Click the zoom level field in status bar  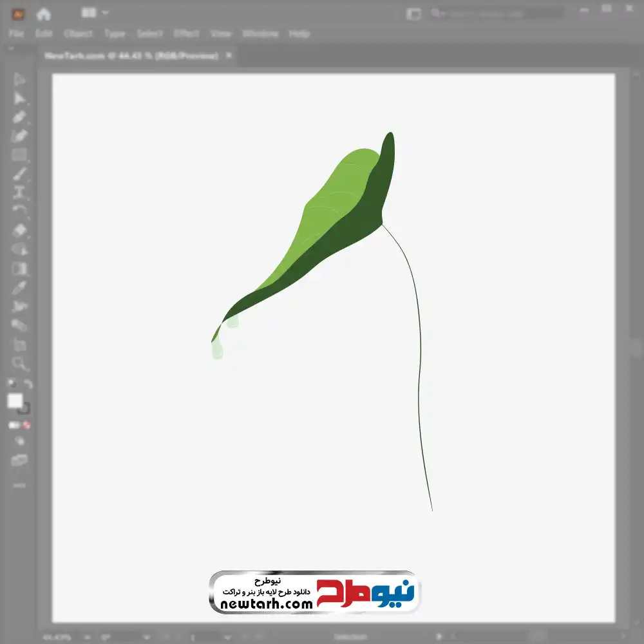point(57,638)
